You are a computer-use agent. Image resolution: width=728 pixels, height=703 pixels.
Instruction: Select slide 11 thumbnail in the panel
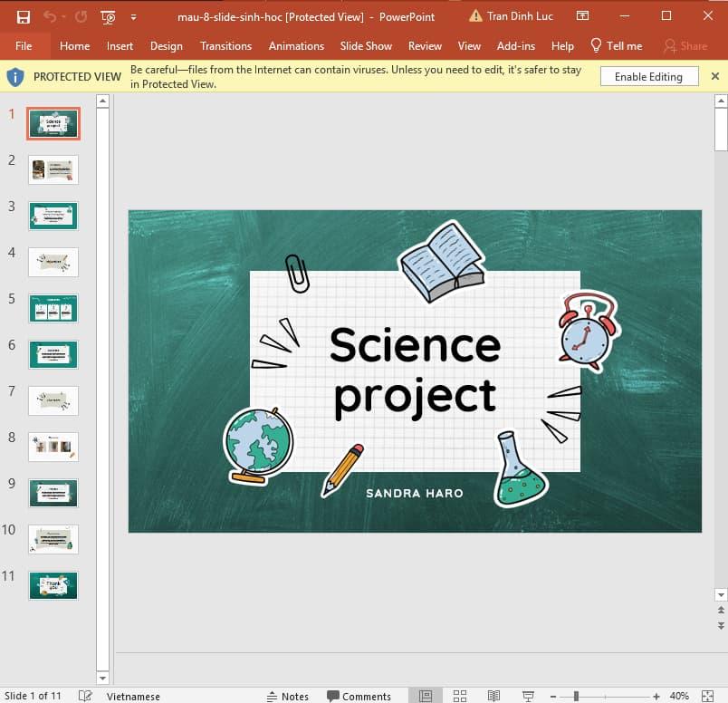53,585
